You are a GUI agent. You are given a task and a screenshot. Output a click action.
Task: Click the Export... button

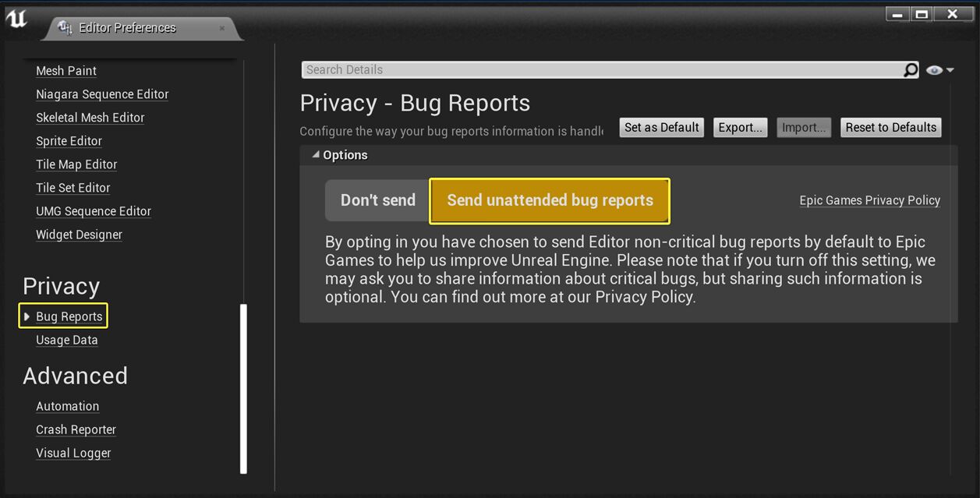coord(740,127)
